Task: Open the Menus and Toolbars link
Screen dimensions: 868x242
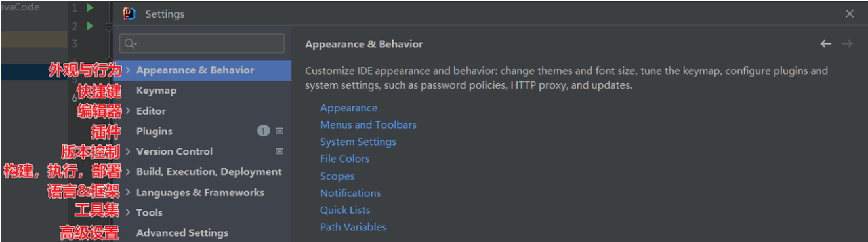Action: (x=368, y=125)
